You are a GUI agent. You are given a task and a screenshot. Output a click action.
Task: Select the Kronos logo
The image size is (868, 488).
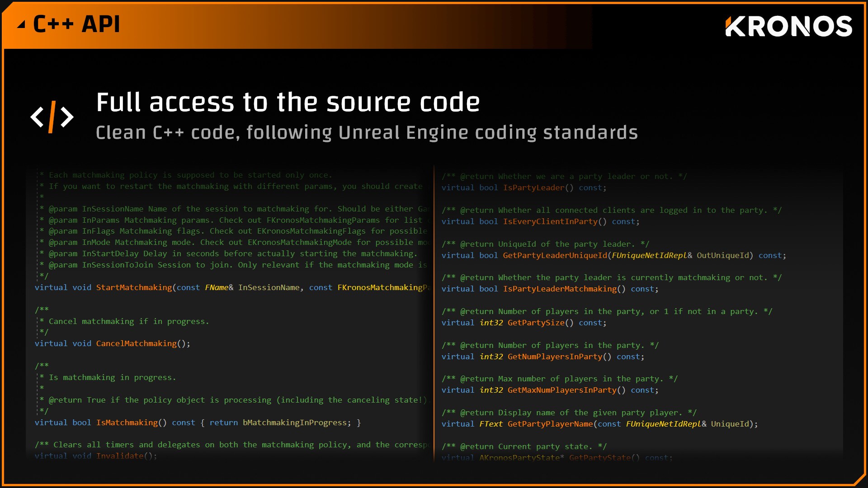point(789,26)
